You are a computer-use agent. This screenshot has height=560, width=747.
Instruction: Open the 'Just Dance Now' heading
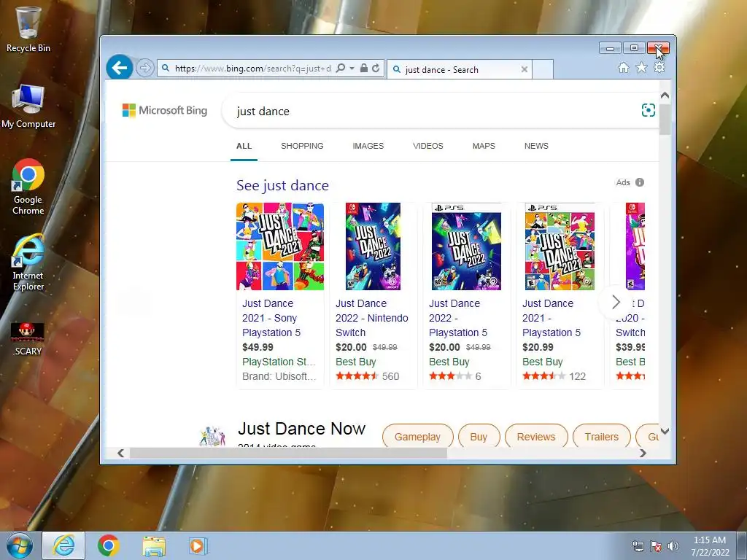click(x=301, y=429)
